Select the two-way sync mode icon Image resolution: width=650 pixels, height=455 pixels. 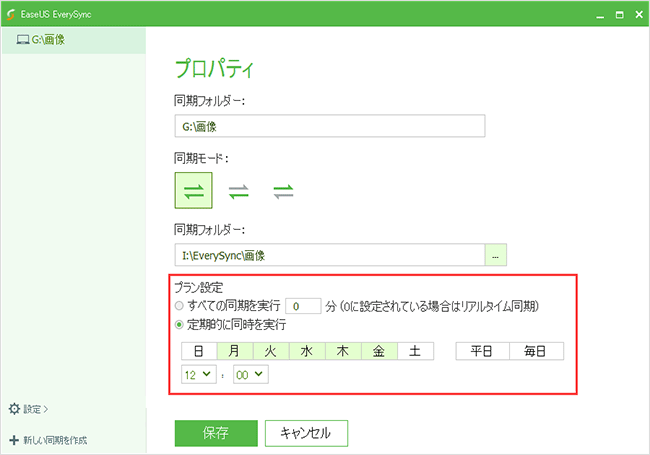[x=194, y=191]
